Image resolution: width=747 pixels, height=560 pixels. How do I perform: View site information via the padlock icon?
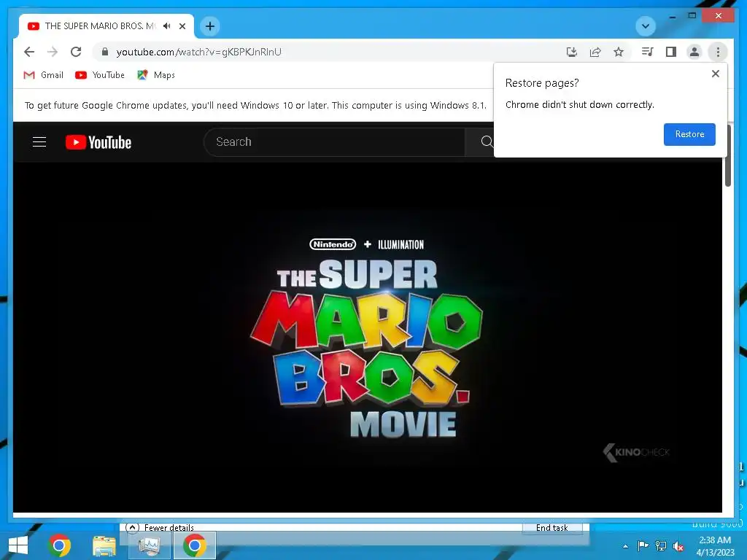pos(105,52)
